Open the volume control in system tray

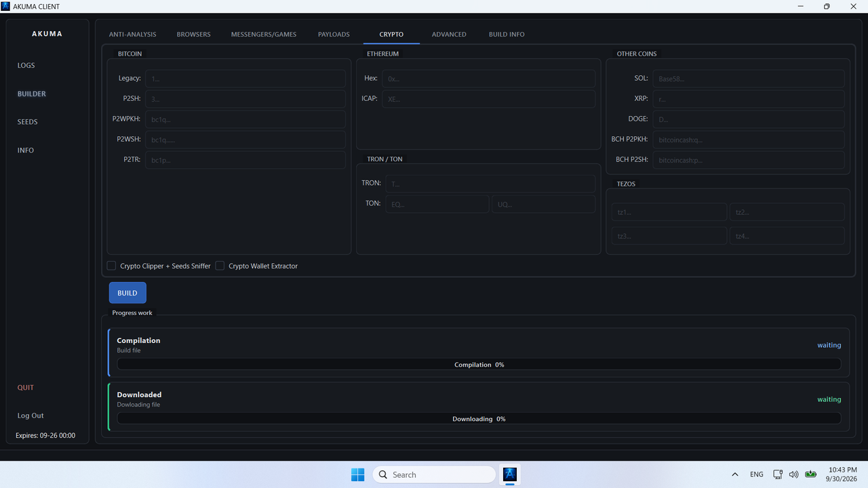click(x=794, y=474)
